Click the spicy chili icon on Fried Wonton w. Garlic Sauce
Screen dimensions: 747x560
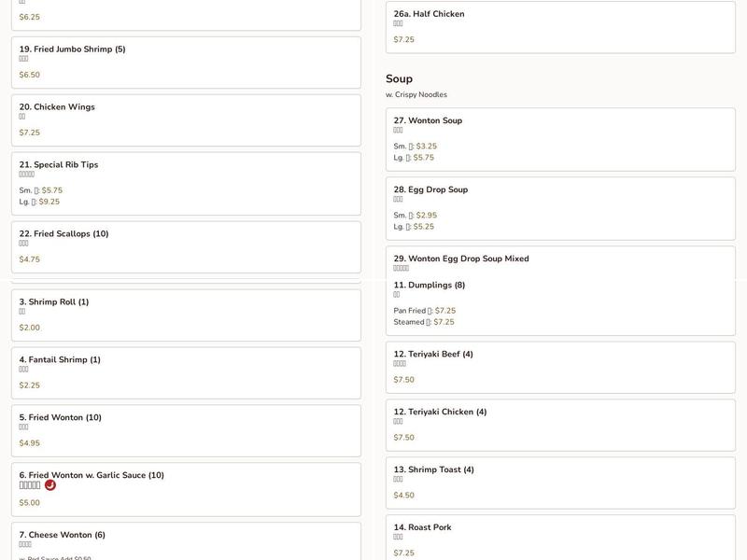[50, 485]
